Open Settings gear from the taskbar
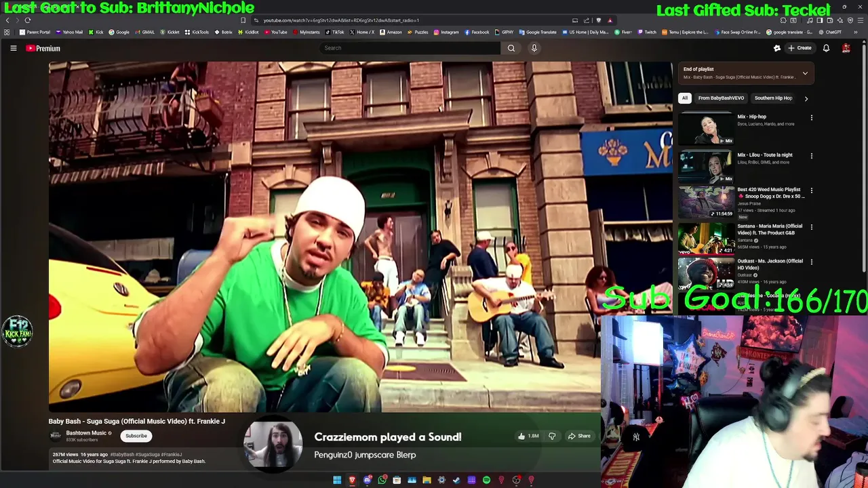Image resolution: width=868 pixels, height=488 pixels. point(441,480)
